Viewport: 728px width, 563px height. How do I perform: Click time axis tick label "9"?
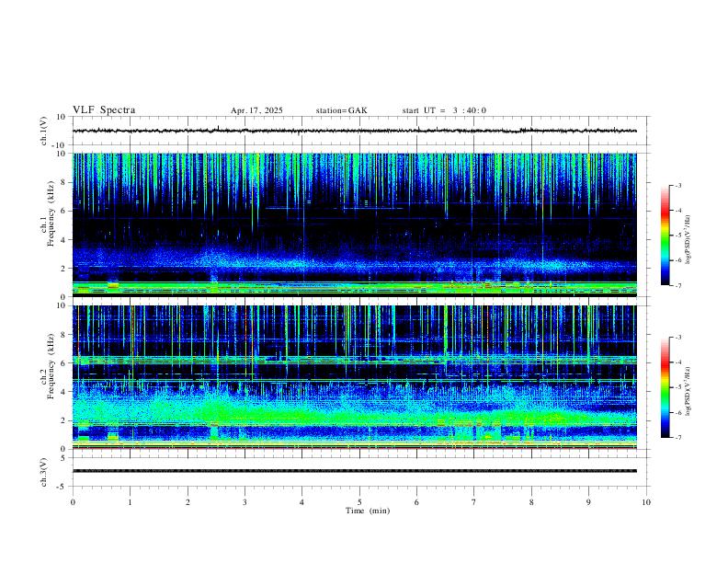[588, 502]
